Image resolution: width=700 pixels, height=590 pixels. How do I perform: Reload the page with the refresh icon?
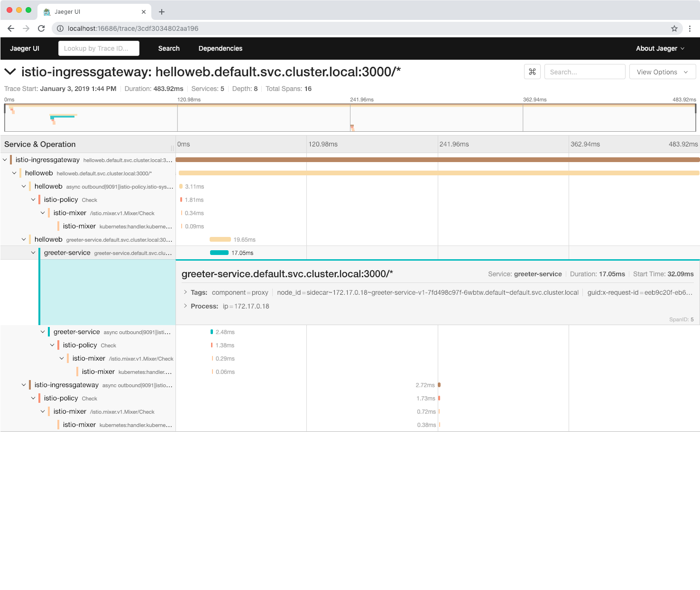click(41, 28)
